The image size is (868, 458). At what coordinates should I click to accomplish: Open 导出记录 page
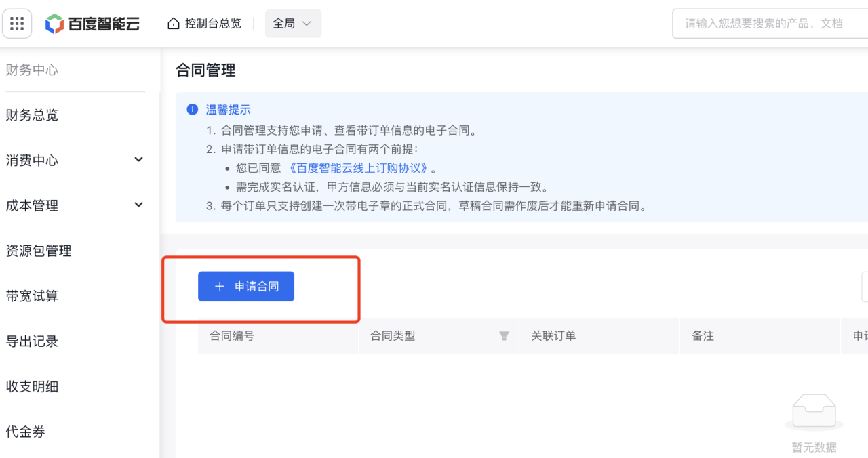33,341
